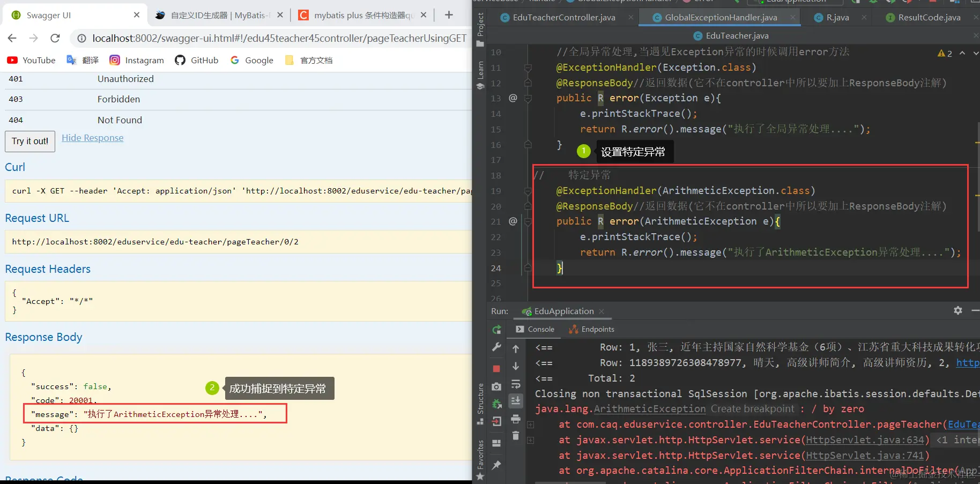
Task: Pin the Run tab with pin icon
Action: tap(496, 465)
